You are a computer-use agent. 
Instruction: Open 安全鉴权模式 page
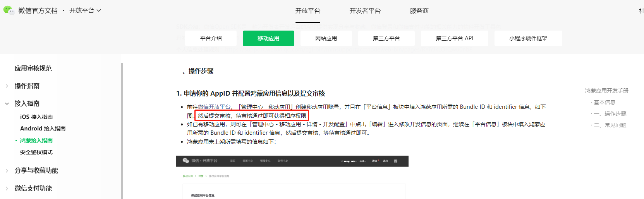[x=36, y=152]
